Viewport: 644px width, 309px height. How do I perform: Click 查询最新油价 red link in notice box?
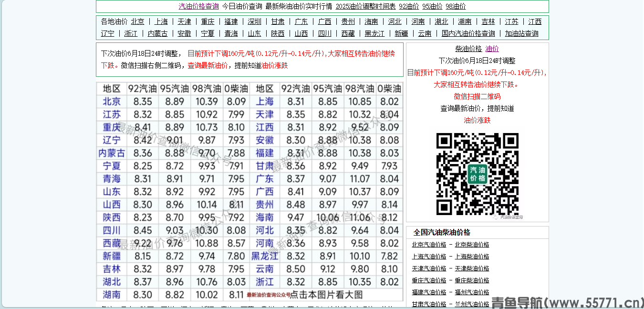[208, 66]
